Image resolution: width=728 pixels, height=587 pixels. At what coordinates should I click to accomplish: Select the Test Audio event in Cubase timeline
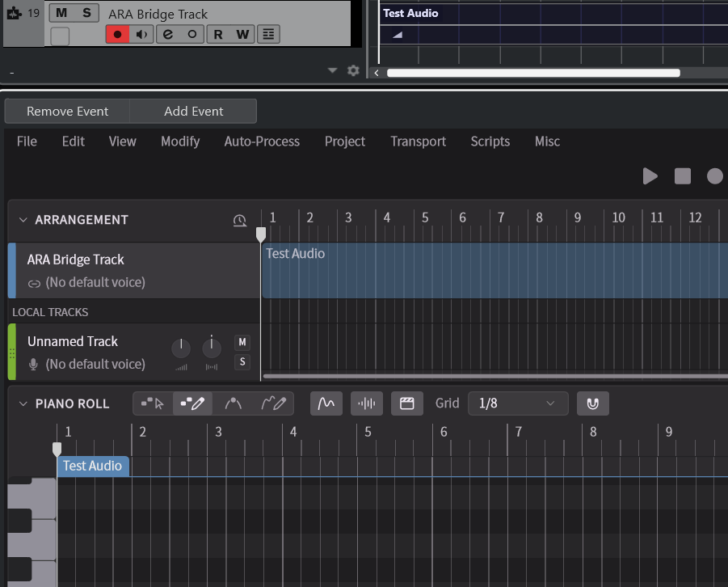tap(553, 24)
